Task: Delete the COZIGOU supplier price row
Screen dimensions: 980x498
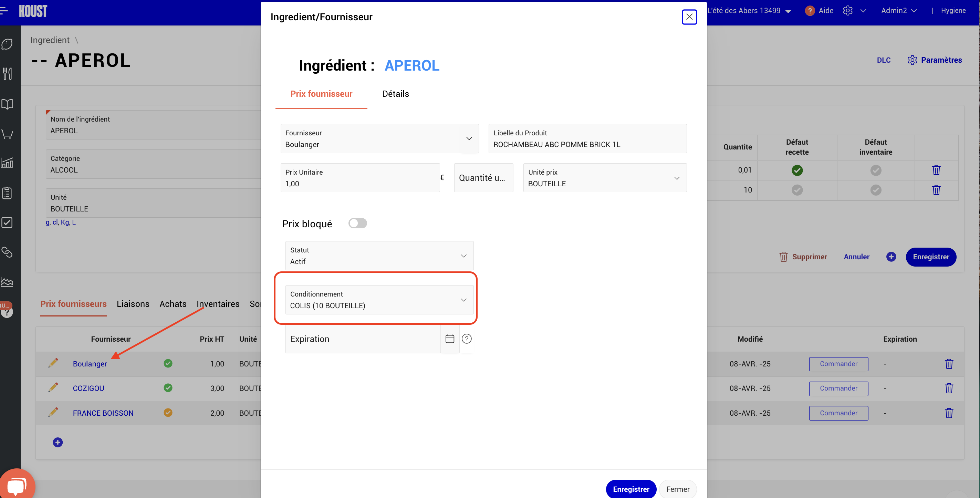Action: click(x=949, y=388)
